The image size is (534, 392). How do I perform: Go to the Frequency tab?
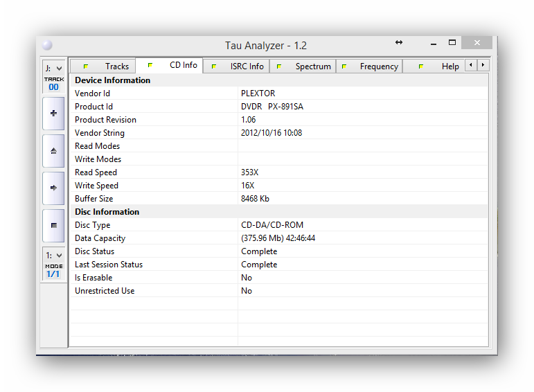coord(369,66)
